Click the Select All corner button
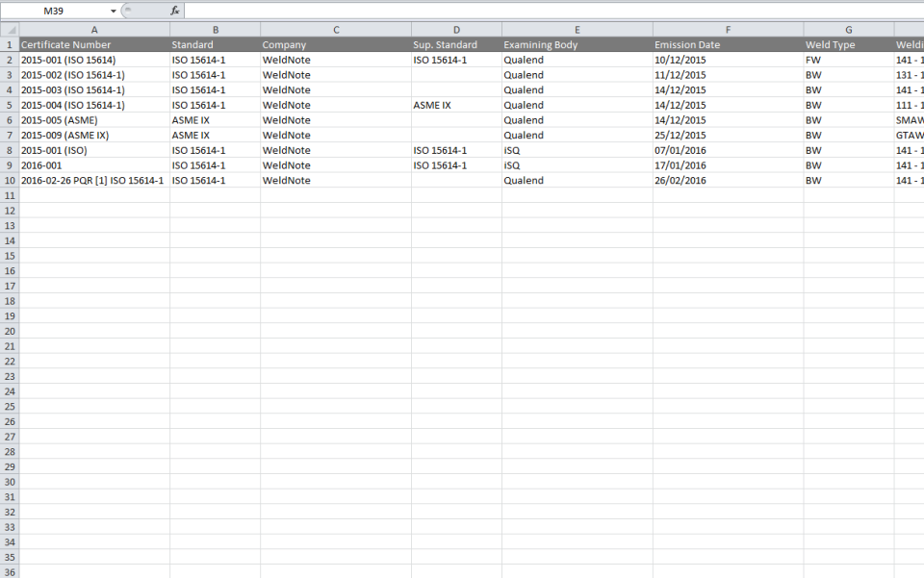 coord(10,30)
